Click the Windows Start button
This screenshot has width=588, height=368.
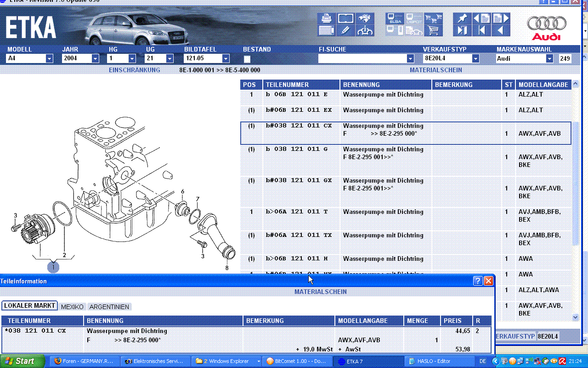coord(22,361)
